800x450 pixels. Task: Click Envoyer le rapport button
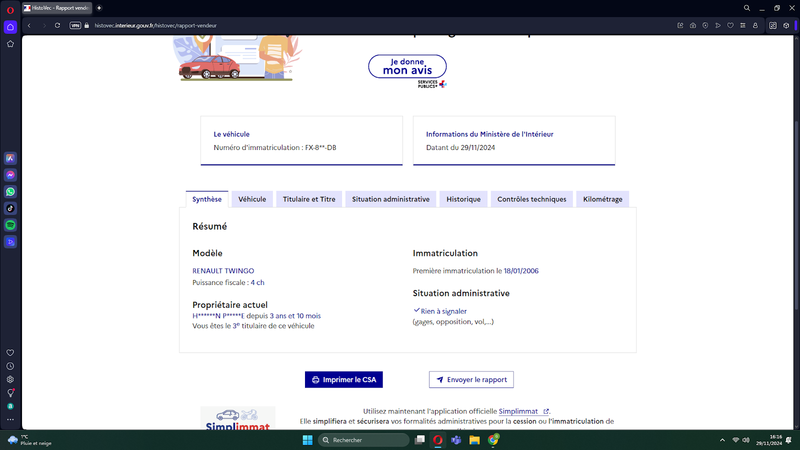pos(471,380)
